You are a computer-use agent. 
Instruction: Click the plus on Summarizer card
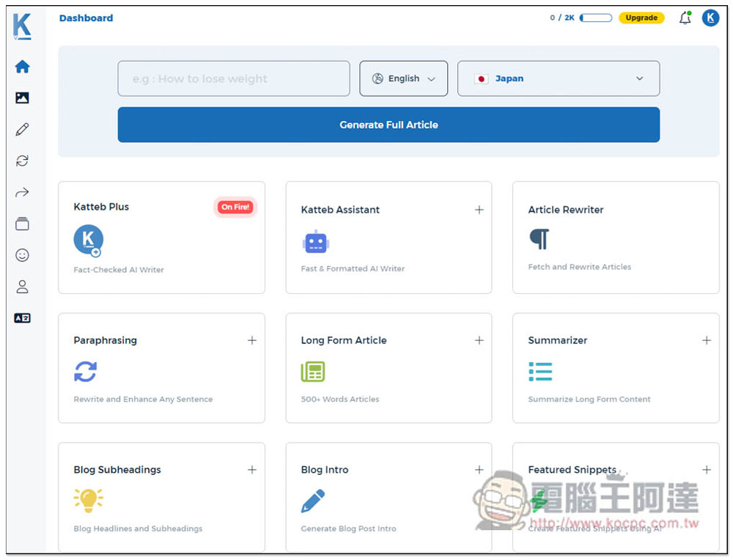[x=706, y=340]
